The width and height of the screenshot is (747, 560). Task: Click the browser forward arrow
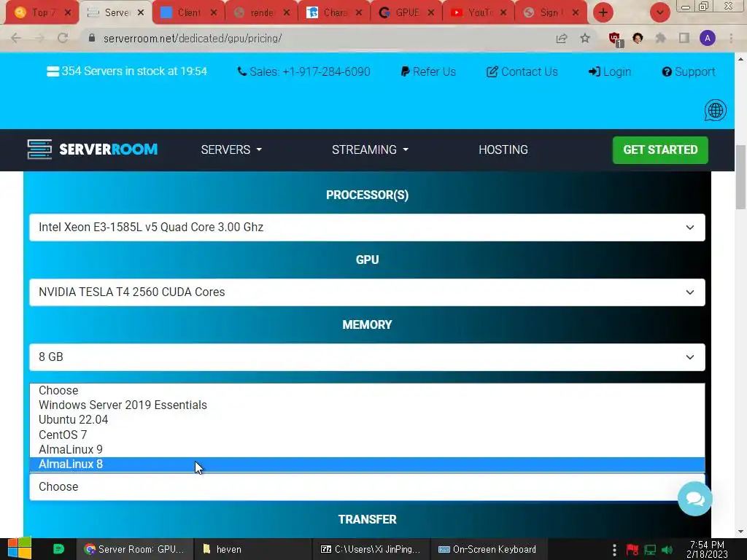[x=39, y=38]
